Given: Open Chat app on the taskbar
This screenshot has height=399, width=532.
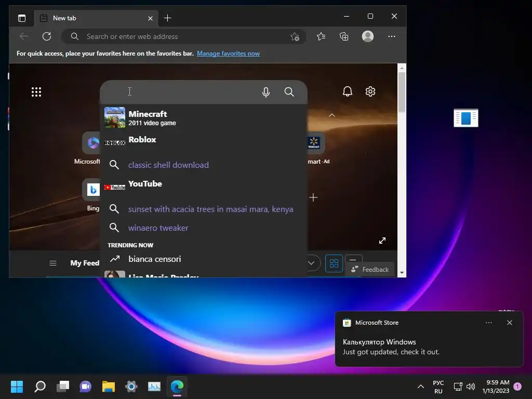Looking at the screenshot, I should [x=86, y=386].
